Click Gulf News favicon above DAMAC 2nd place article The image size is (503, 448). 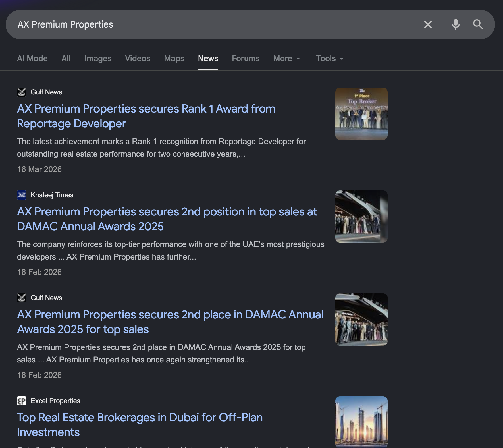22,298
